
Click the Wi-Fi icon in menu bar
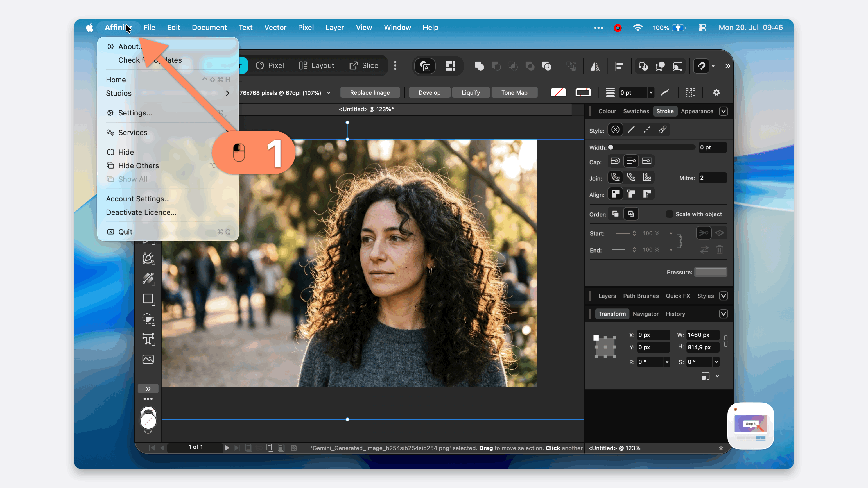638,28
